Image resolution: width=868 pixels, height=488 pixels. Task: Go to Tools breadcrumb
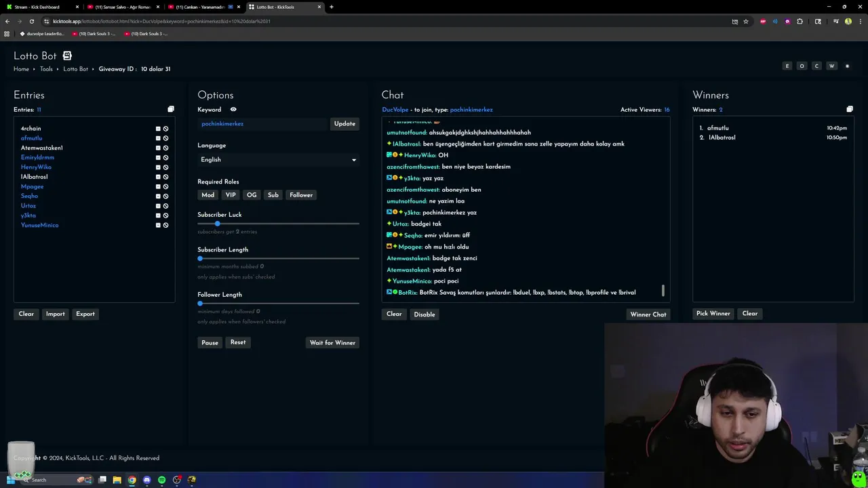point(46,69)
